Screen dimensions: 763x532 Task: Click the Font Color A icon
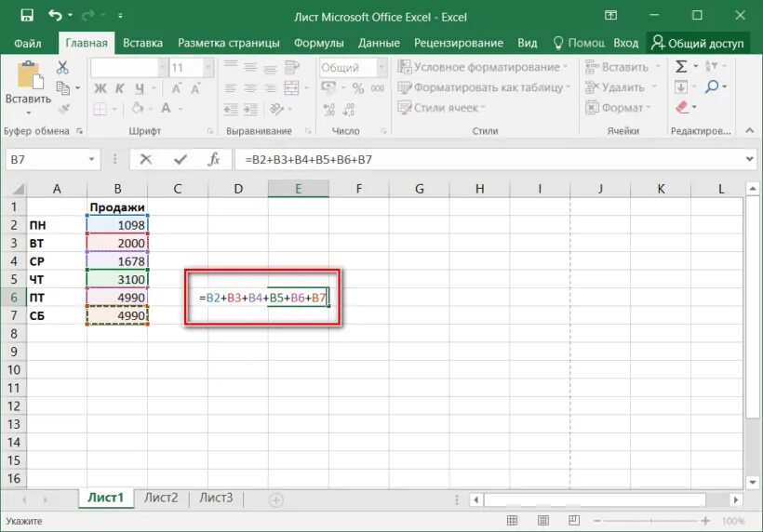click(166, 108)
